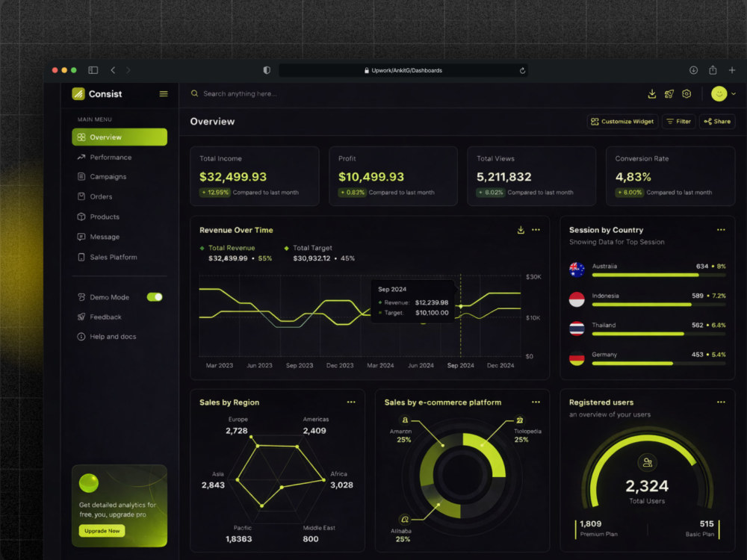Click 515 Basic Plan count
The height and width of the screenshot is (560, 747).
pos(707,524)
